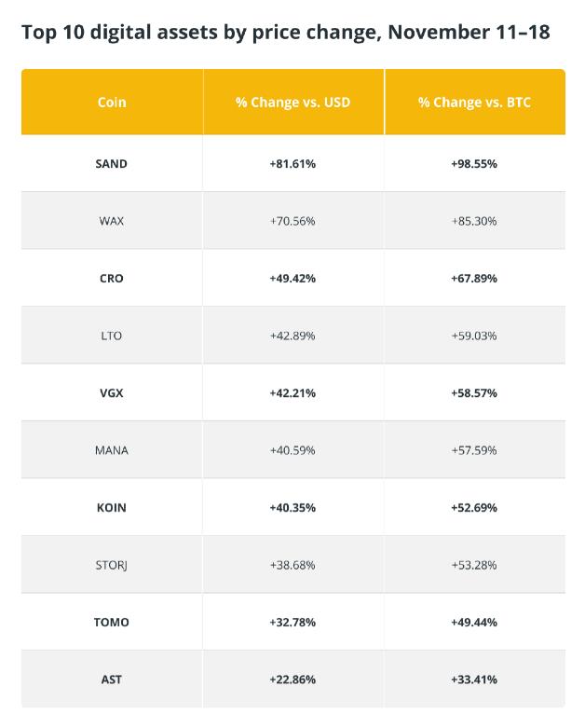
Task: Select CRO's +49.42% USD change
Action: click(x=292, y=279)
